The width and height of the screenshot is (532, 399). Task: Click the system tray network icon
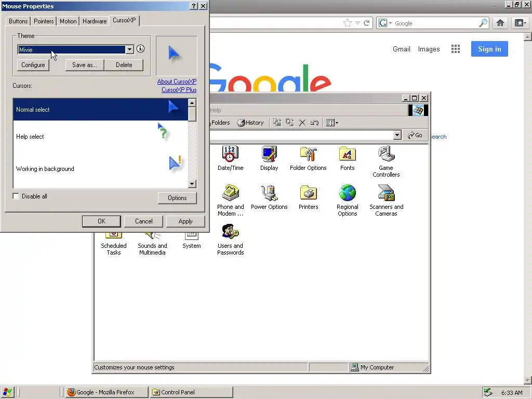pyautogui.click(x=488, y=392)
